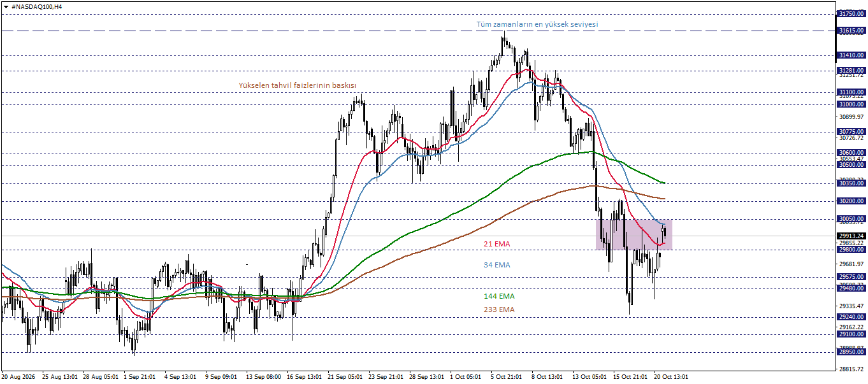The height and width of the screenshot is (384, 868).
Task: Click the 29162.22 price scale value
Action: click(852, 327)
